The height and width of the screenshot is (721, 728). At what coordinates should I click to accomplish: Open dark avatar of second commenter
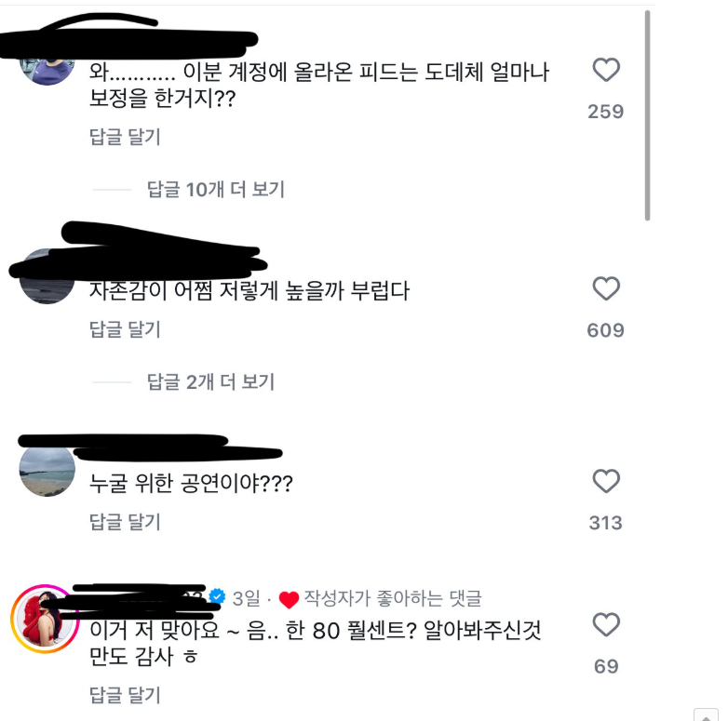click(x=47, y=277)
